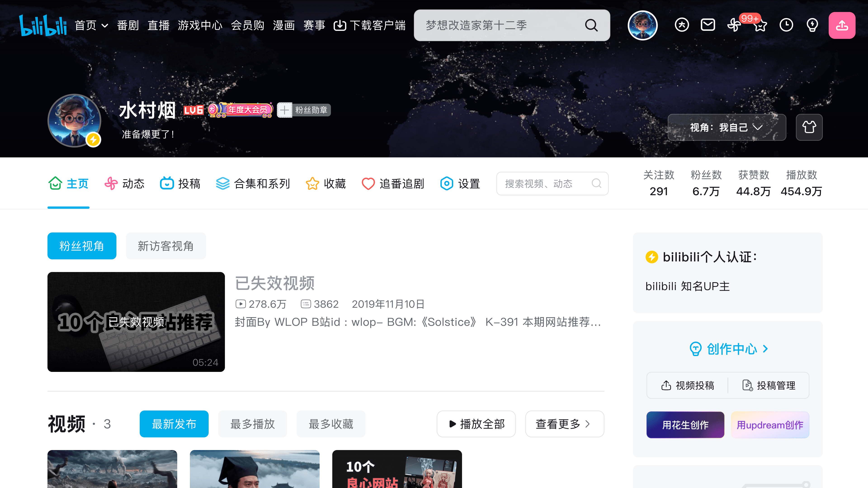Open the 设置 tab

[x=460, y=183]
